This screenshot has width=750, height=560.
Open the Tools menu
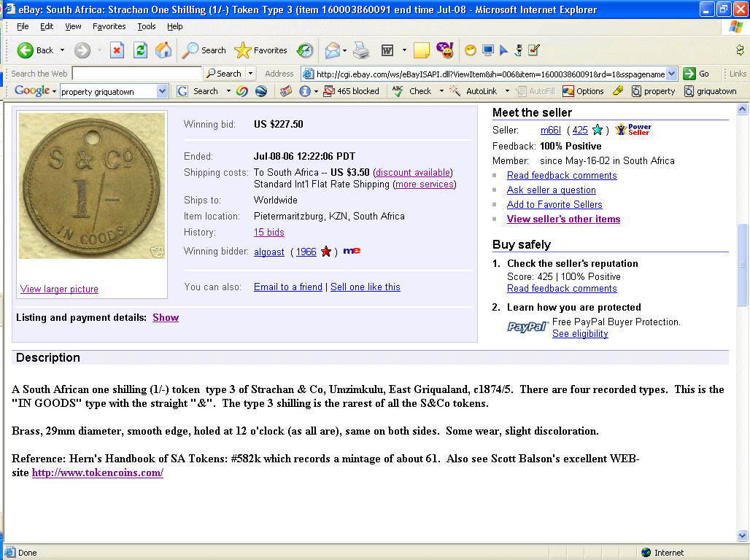point(147,26)
